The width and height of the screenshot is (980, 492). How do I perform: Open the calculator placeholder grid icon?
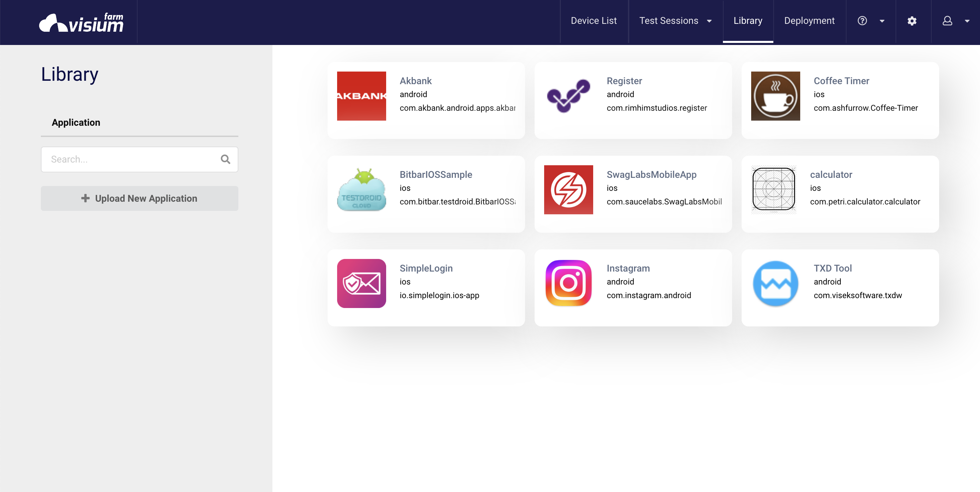coord(774,190)
